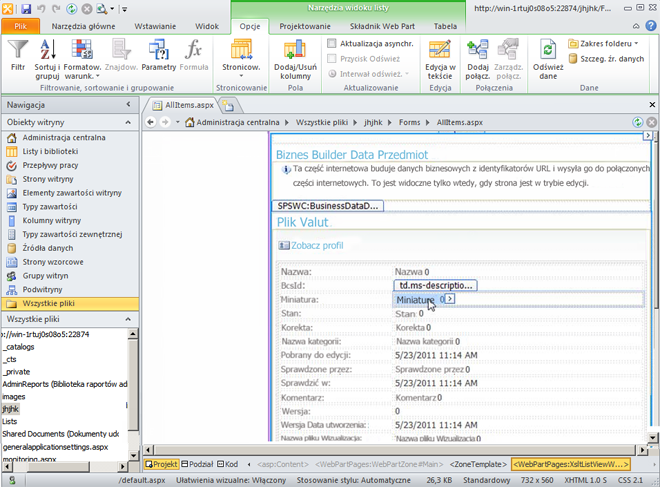Click design view horizontal scrollbar

coord(394,450)
